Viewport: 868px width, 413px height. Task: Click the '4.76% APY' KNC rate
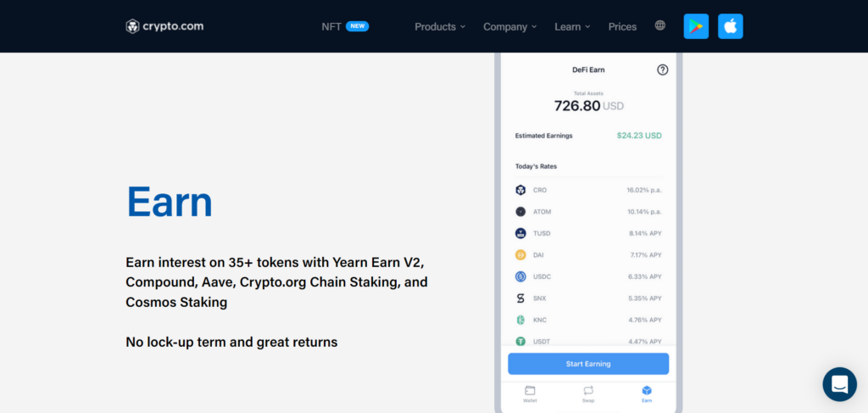[645, 320]
